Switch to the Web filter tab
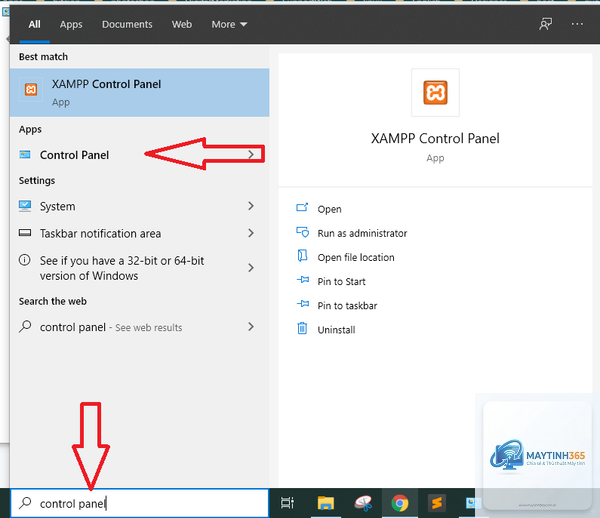Screen dimensions: 600x518 (182, 24)
